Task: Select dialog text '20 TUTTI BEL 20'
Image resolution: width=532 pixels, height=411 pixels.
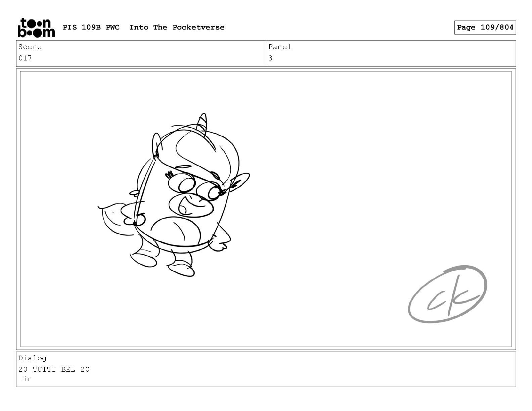Action: tap(54, 369)
